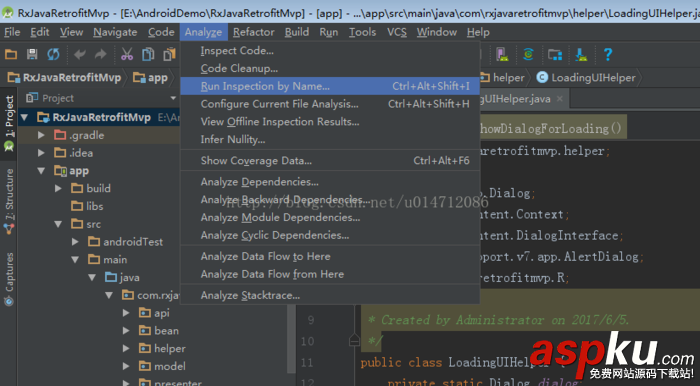Collapse the src folder arrow
Image resolution: width=700 pixels, height=386 pixels.
tap(58, 224)
